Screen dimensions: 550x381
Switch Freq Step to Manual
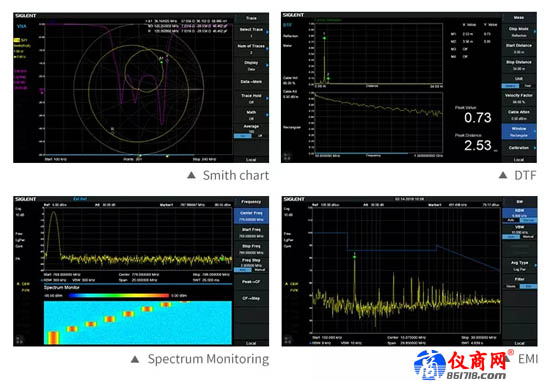click(x=260, y=269)
